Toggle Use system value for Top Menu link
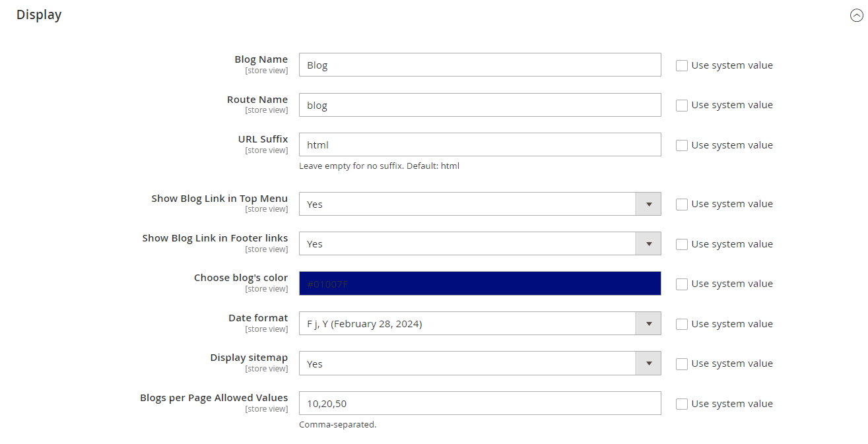The width and height of the screenshot is (868, 444). 682,205
